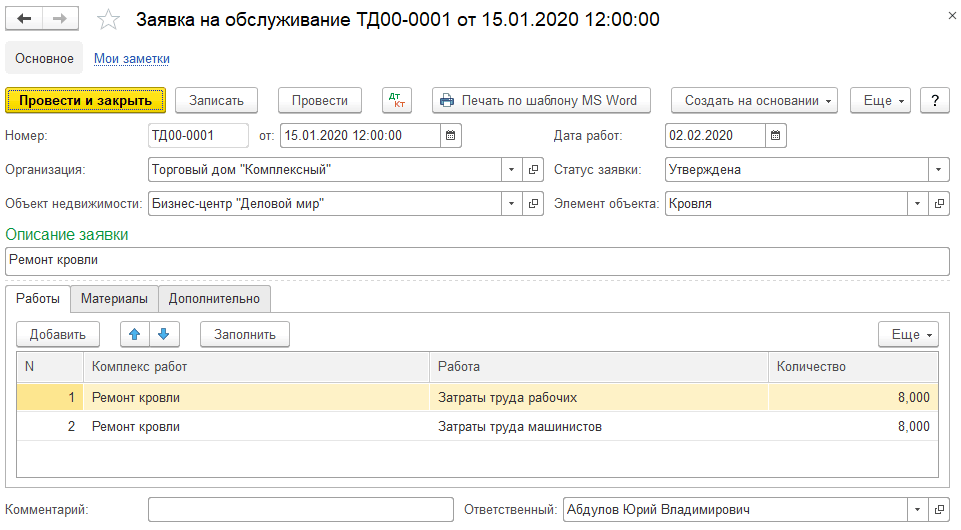Open the Ответственный dropdown list
The width and height of the screenshot is (961, 530).
coord(917,510)
